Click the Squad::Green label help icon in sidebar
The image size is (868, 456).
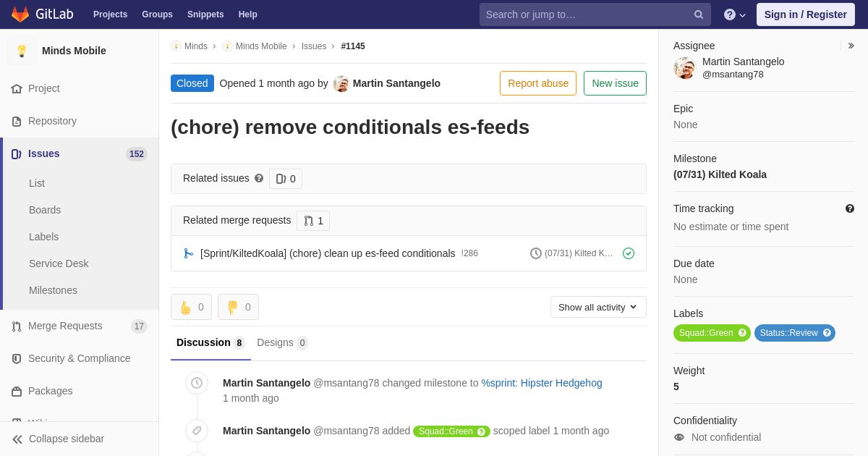point(742,333)
